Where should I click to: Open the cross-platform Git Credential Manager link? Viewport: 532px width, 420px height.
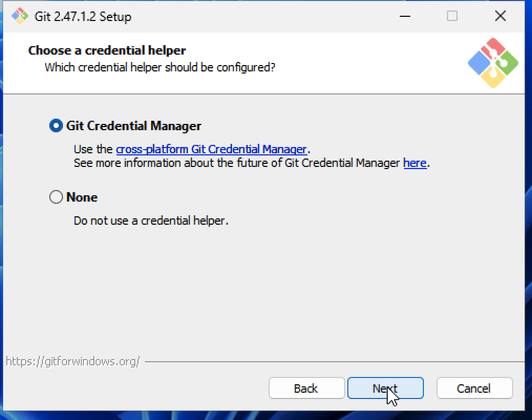click(212, 150)
